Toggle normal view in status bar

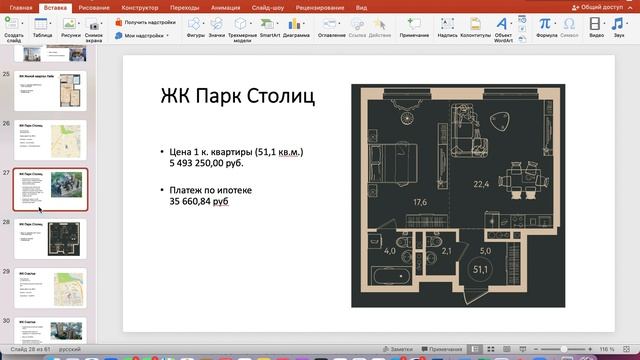tap(475, 349)
